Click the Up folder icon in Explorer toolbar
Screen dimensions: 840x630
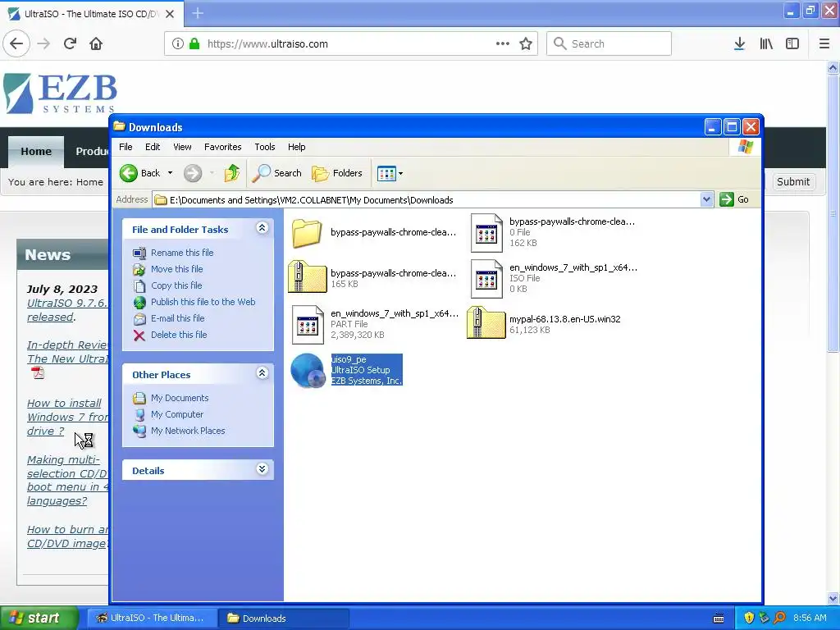click(x=232, y=173)
